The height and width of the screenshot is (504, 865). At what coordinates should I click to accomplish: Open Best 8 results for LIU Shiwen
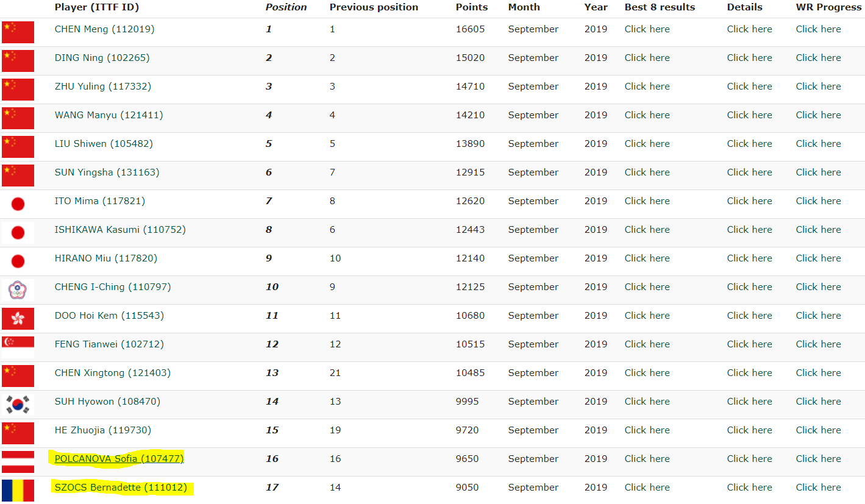point(647,144)
